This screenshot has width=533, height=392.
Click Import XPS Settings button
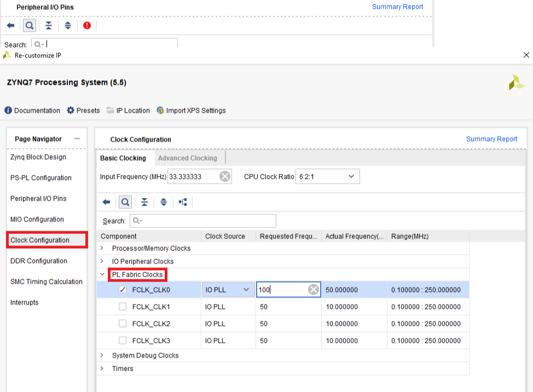click(x=191, y=110)
